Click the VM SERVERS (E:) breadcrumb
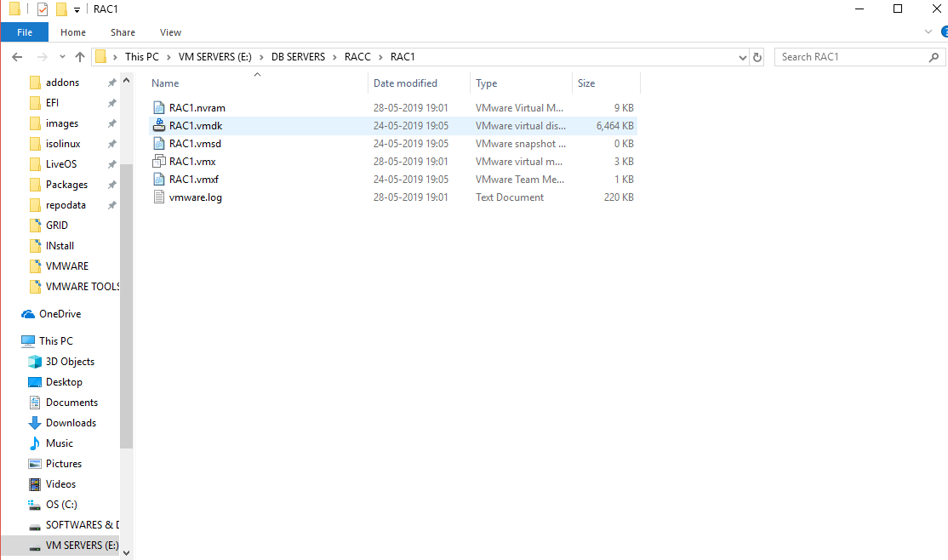 (x=214, y=57)
